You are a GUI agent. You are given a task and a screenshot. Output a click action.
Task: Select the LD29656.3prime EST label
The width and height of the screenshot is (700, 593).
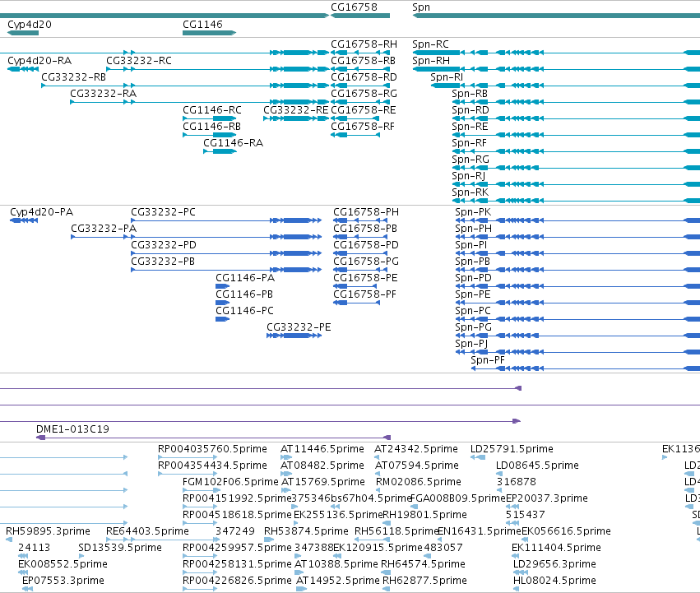click(554, 564)
